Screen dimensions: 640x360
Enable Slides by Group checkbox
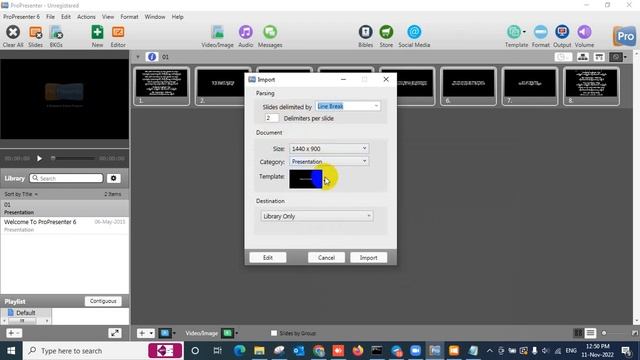(274, 333)
